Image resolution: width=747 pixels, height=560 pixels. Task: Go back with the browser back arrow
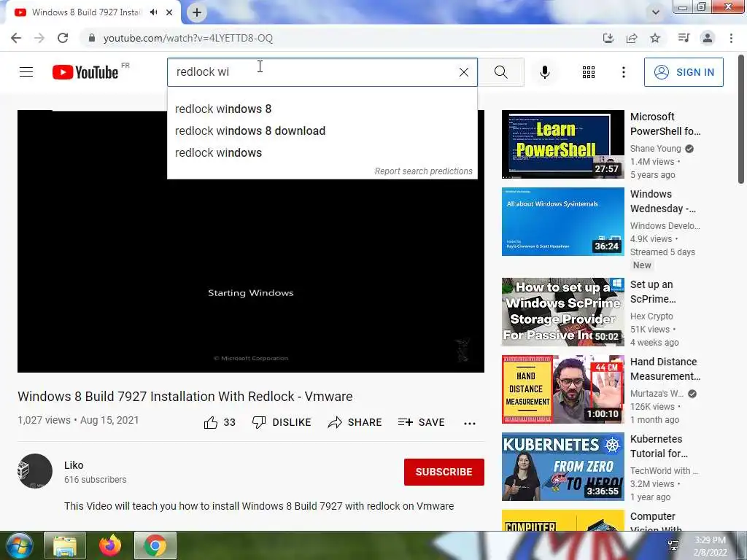(x=16, y=38)
